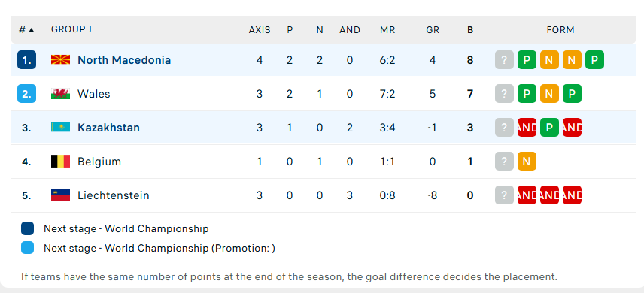
Task: Click the Belgium flag icon
Action: 60,162
